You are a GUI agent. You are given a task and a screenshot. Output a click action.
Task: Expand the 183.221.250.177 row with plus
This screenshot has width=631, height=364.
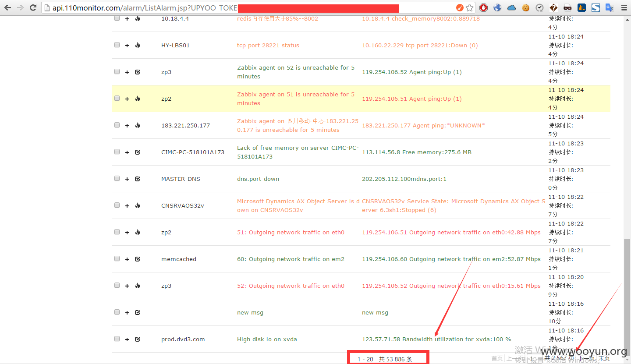click(127, 126)
